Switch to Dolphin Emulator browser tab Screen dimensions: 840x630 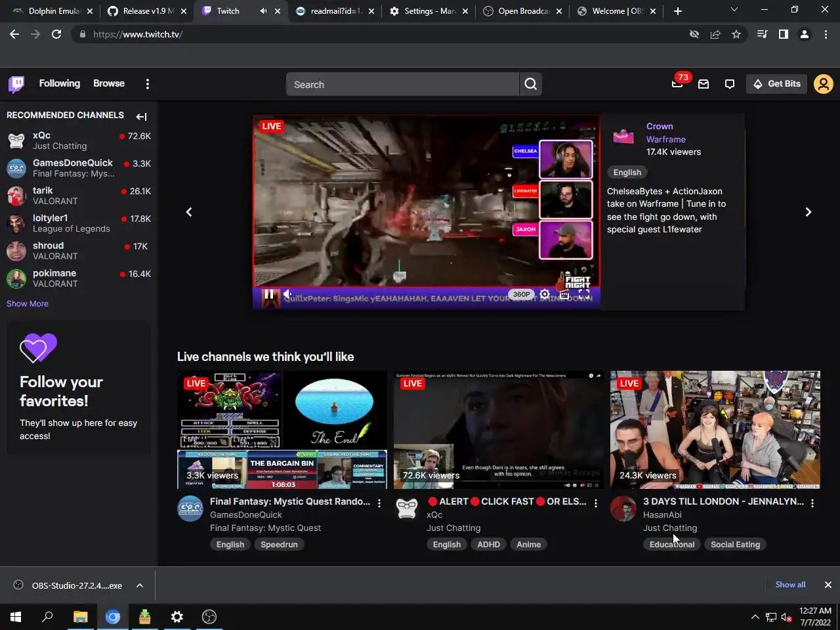coord(52,11)
